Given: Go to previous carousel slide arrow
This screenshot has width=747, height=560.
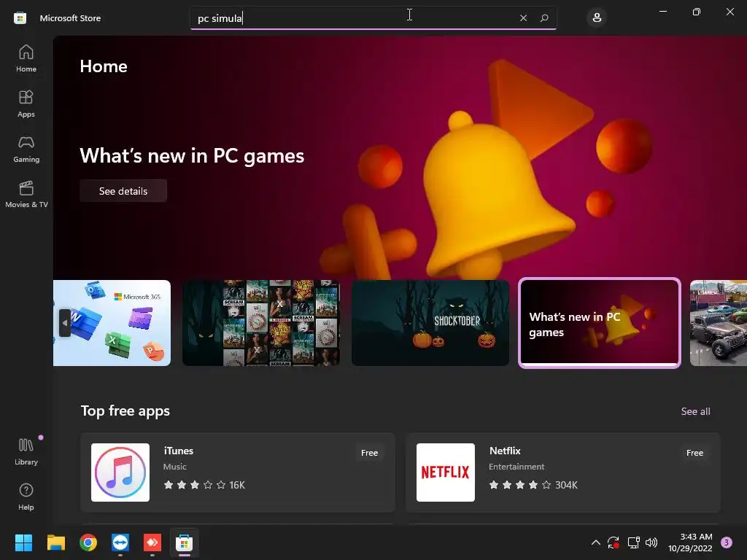Looking at the screenshot, I should (65, 323).
